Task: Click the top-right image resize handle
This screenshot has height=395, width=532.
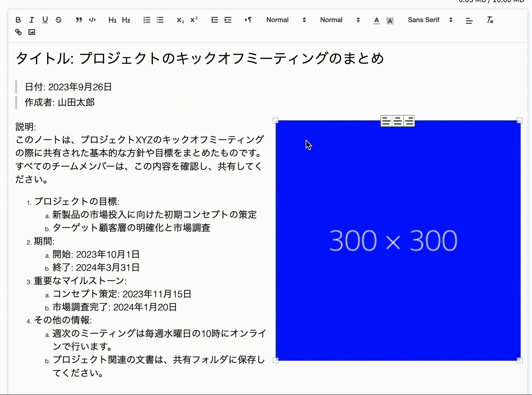Action: [520, 121]
